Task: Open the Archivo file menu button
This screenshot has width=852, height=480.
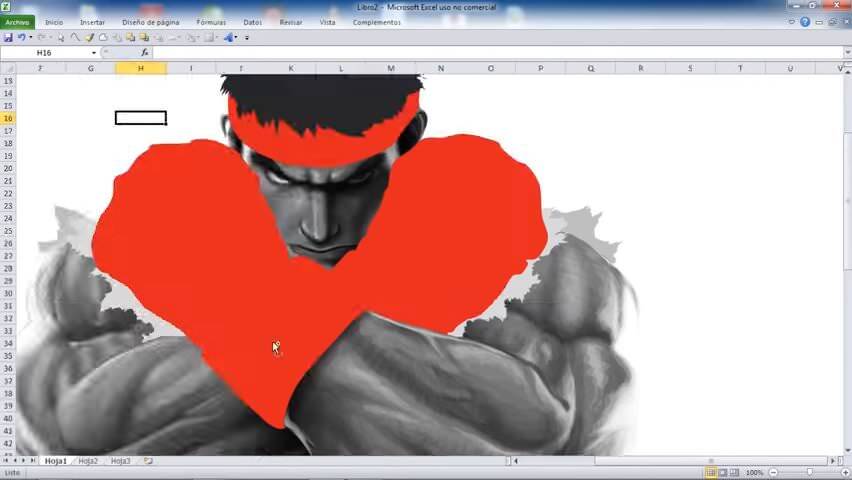Action: point(17,22)
